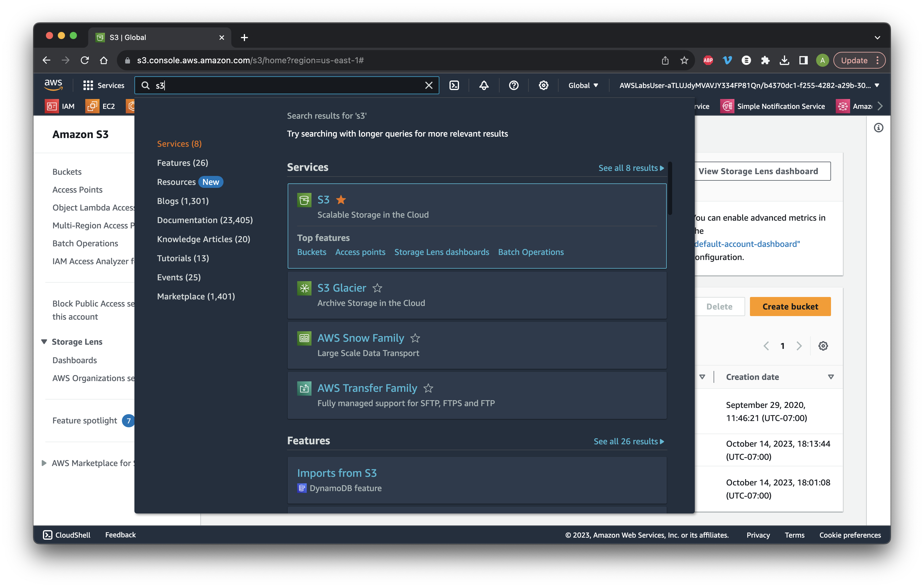Open AWS Snow Family result
924x588 pixels.
click(x=360, y=338)
